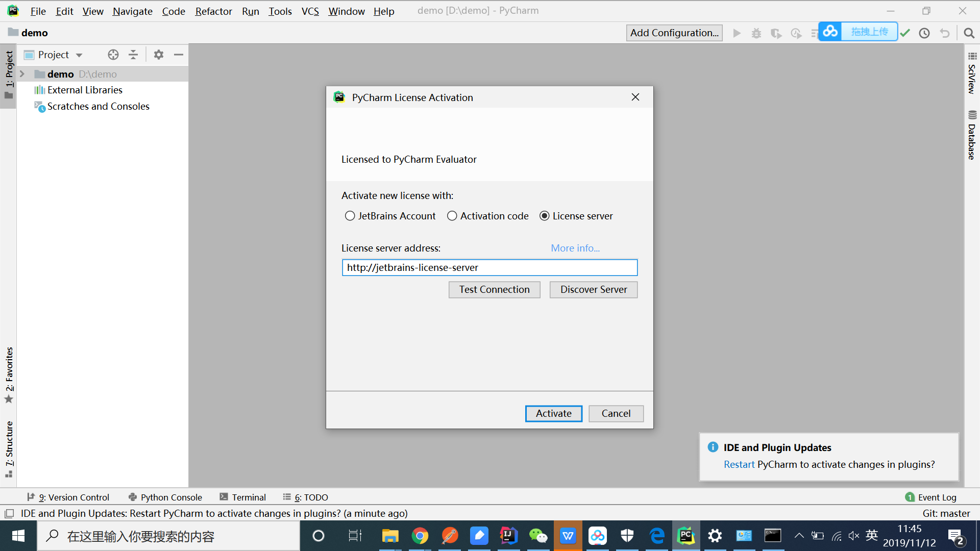The width and height of the screenshot is (980, 551).
Task: Click the revert/rollback arrow icon
Action: coord(945,33)
